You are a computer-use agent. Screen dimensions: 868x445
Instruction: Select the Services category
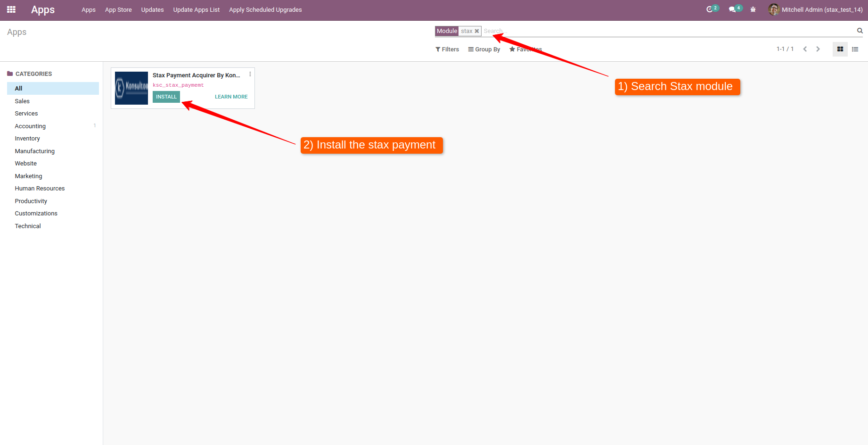coord(53,114)
